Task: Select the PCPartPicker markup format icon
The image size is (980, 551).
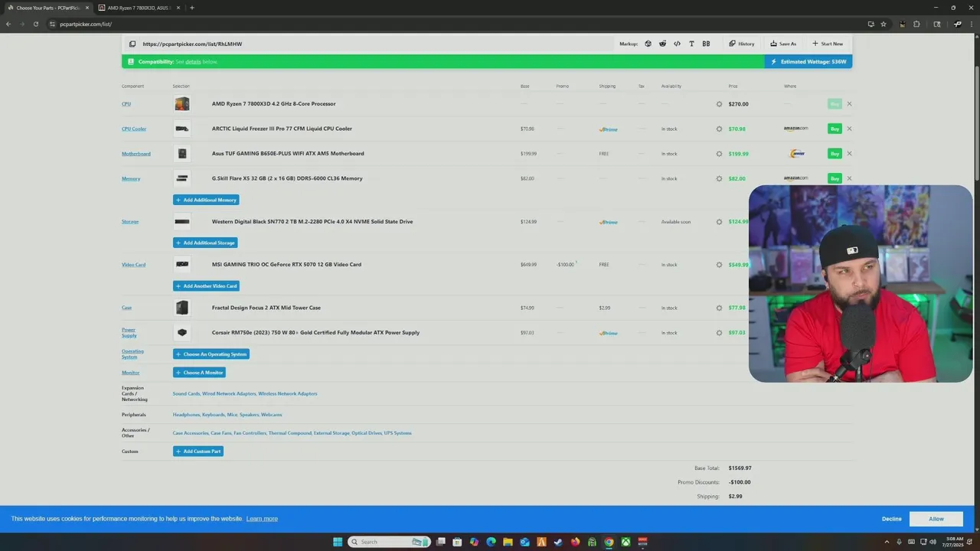Action: click(648, 44)
